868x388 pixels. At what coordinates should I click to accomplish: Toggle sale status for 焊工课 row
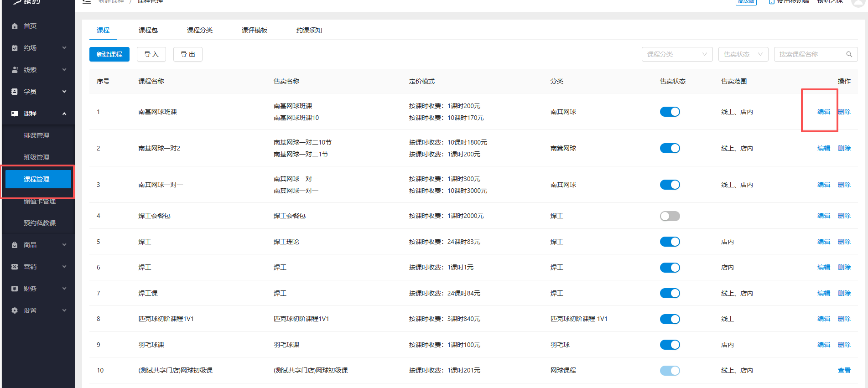coord(670,293)
